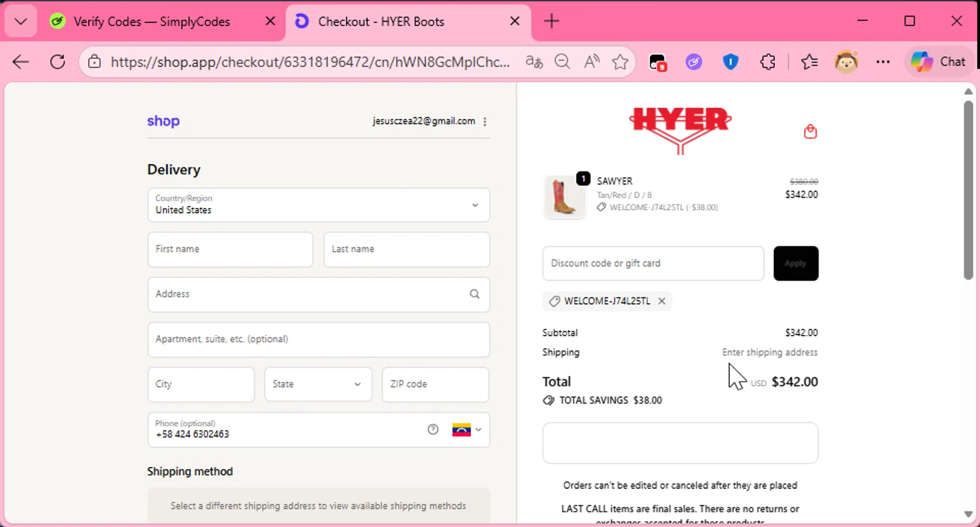Click the empty box below total savings
Image resolution: width=980 pixels, height=527 pixels.
pos(680,443)
